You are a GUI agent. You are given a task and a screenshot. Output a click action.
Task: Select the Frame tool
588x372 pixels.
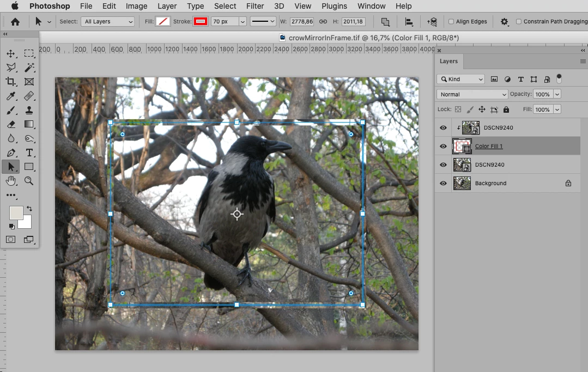coord(29,82)
